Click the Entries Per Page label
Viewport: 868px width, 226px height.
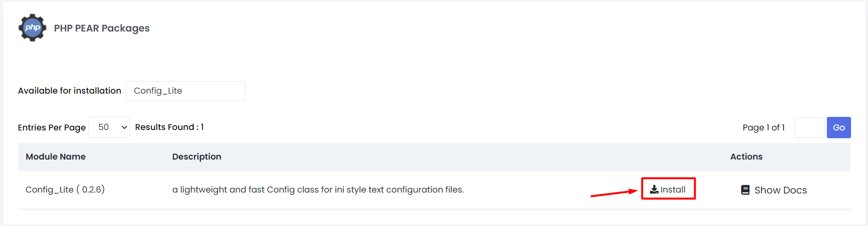point(52,128)
